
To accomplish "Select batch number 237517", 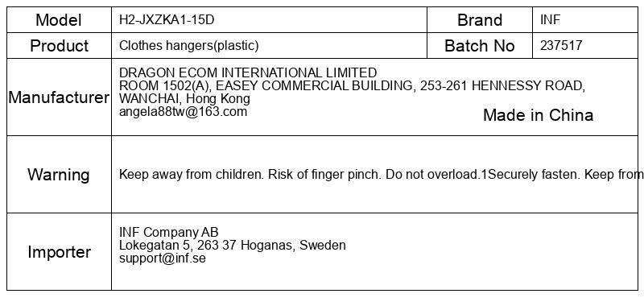I will pyautogui.click(x=561, y=46).
